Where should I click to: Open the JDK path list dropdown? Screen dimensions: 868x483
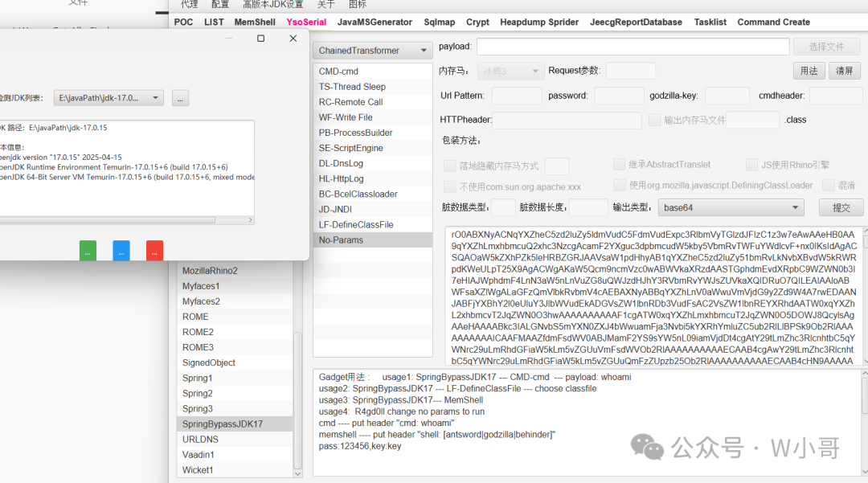click(108, 98)
